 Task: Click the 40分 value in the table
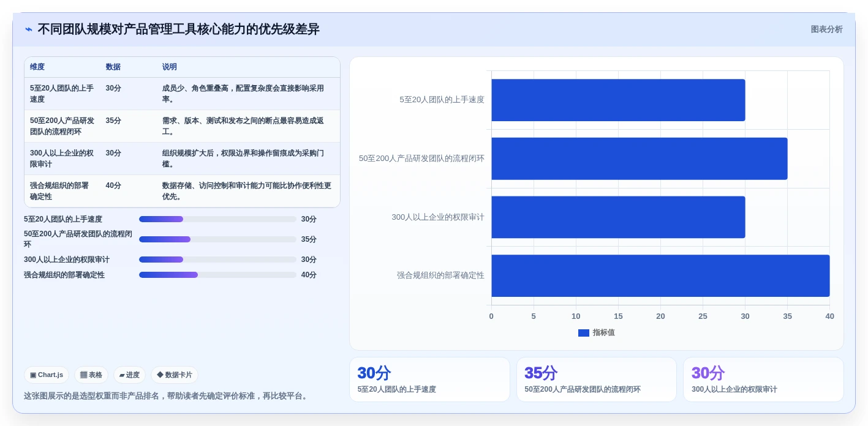point(113,185)
